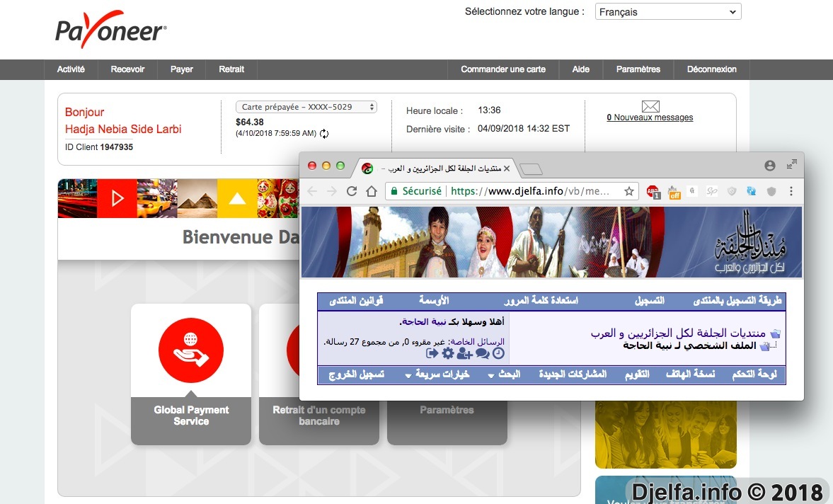This screenshot has width=833, height=504.
Task: Click Commander une carte in the top bar
Action: 503,69
